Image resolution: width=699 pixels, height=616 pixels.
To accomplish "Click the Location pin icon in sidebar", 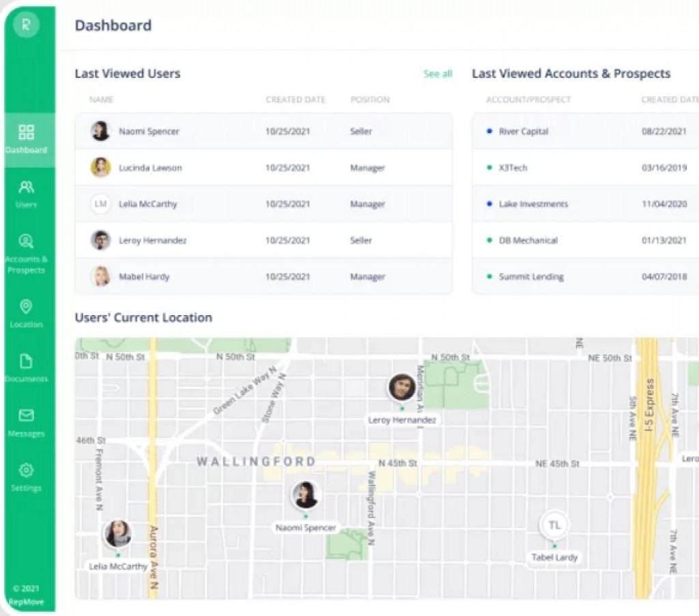I will [27, 306].
